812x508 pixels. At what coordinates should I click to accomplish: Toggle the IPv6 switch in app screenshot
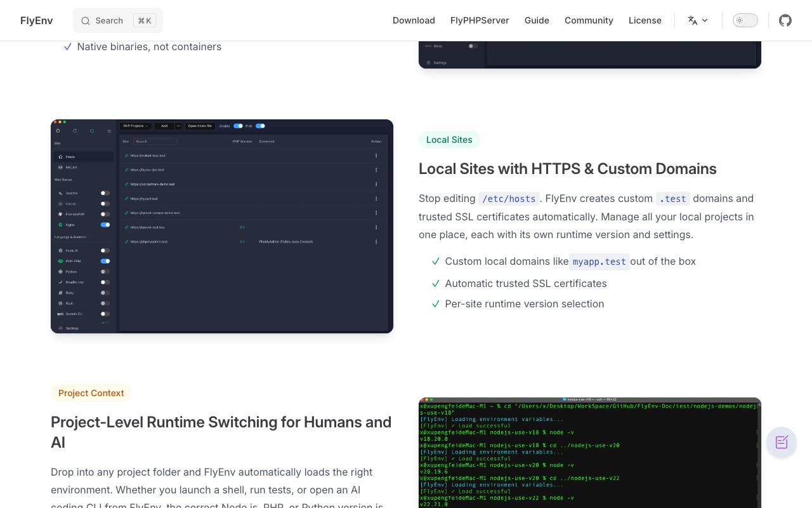260,126
